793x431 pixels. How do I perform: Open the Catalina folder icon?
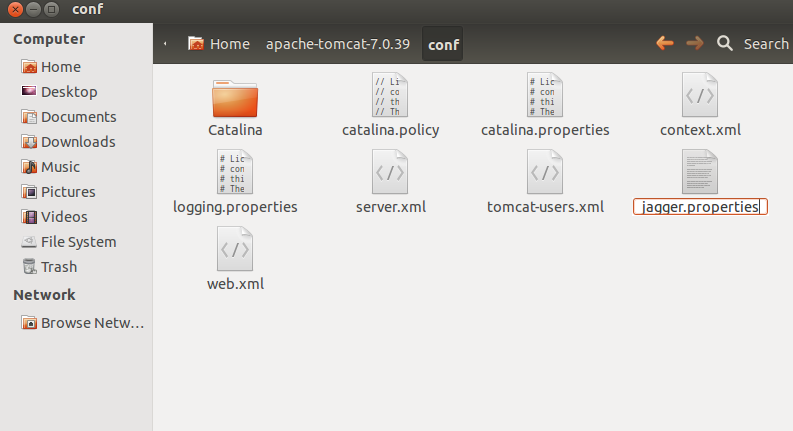point(235,99)
